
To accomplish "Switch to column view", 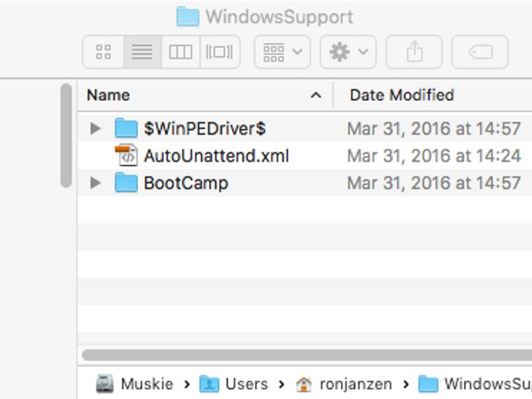I will 180,52.
